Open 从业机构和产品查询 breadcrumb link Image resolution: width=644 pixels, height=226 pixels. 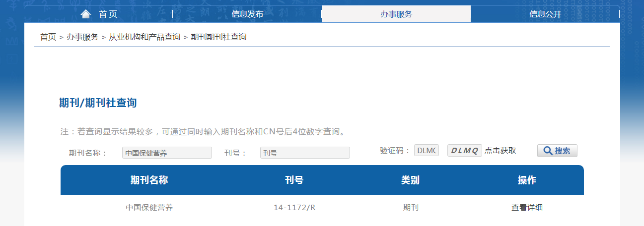point(144,37)
